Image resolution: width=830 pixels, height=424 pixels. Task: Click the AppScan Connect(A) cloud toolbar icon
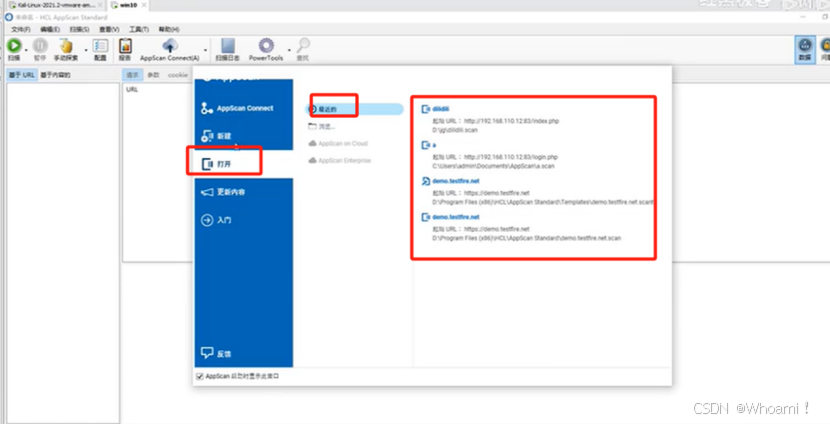(x=170, y=47)
